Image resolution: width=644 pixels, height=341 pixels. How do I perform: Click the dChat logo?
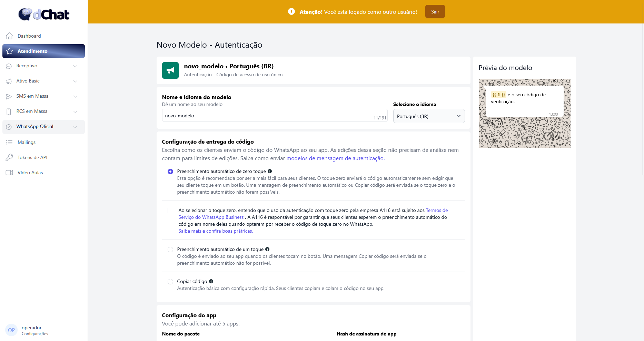(44, 14)
